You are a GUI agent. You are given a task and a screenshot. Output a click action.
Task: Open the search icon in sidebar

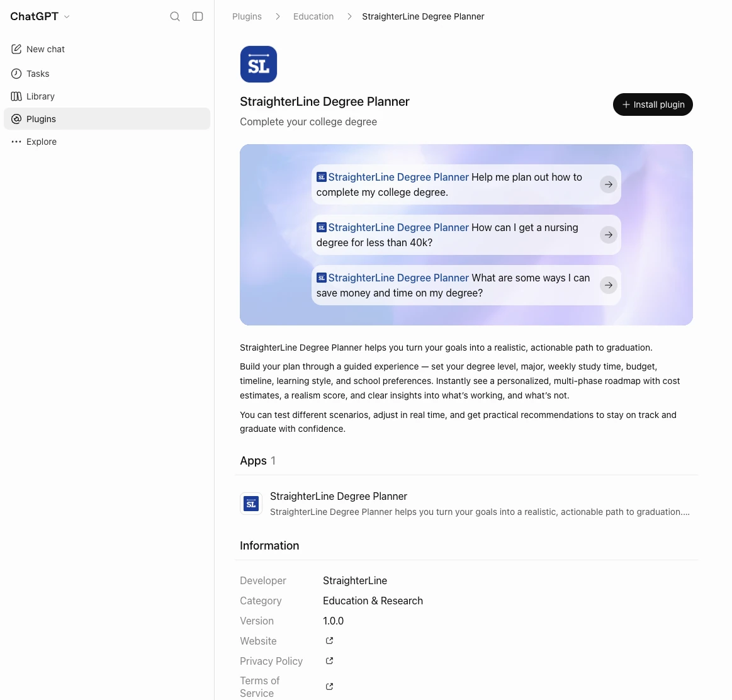pyautogui.click(x=174, y=16)
